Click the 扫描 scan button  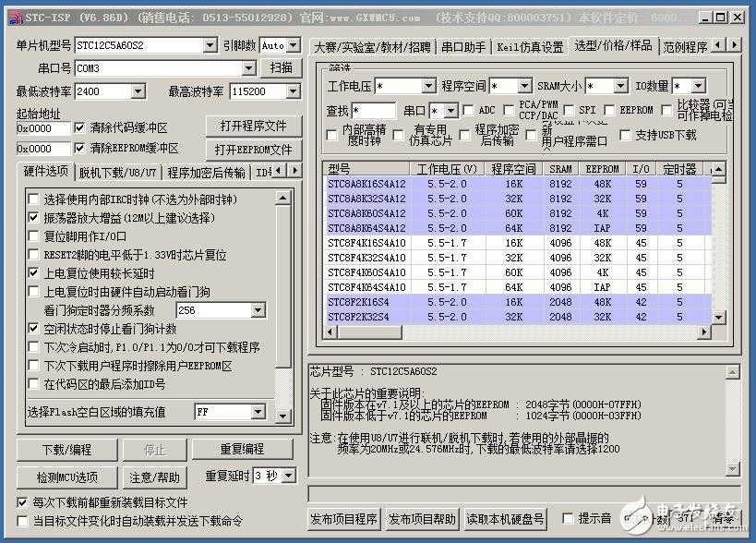click(x=282, y=67)
